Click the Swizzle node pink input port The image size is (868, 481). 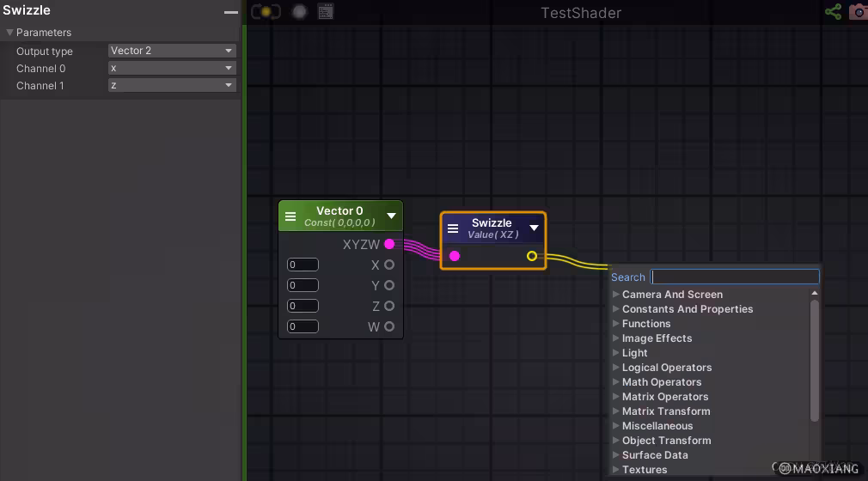click(455, 256)
